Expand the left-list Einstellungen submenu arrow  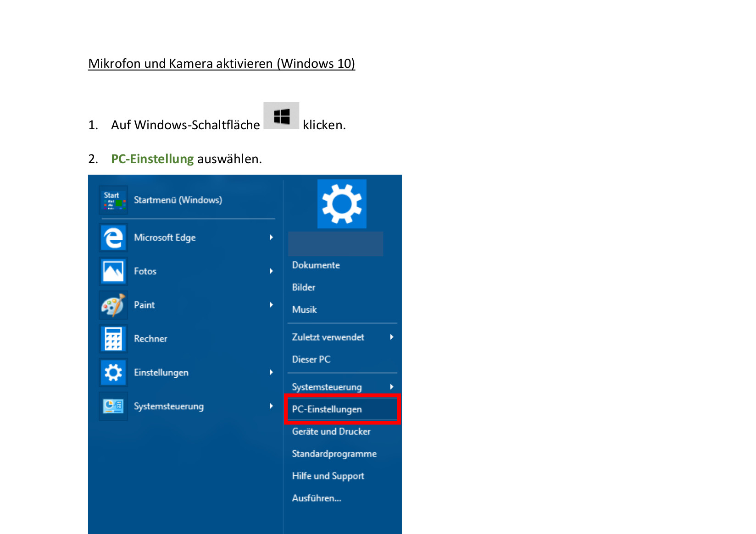271,372
